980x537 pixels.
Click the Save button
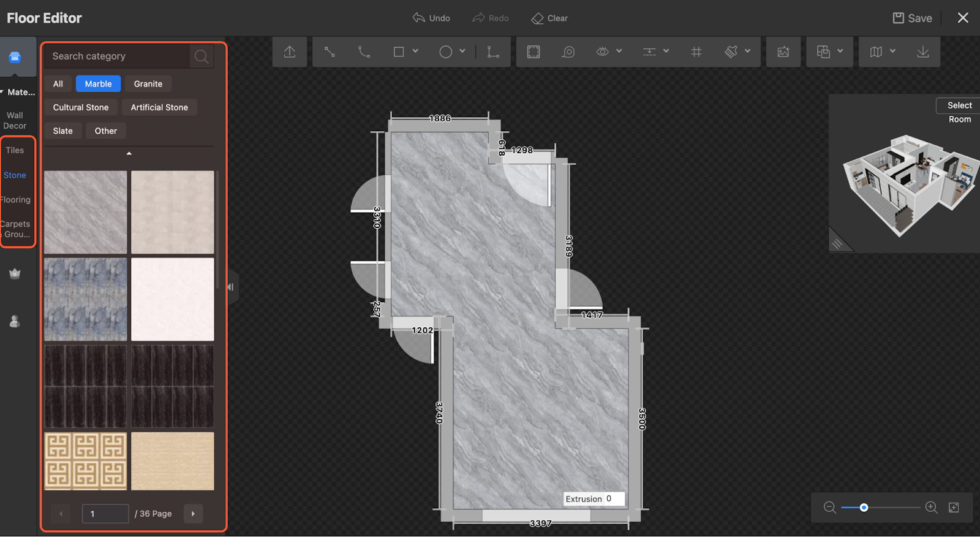point(912,18)
